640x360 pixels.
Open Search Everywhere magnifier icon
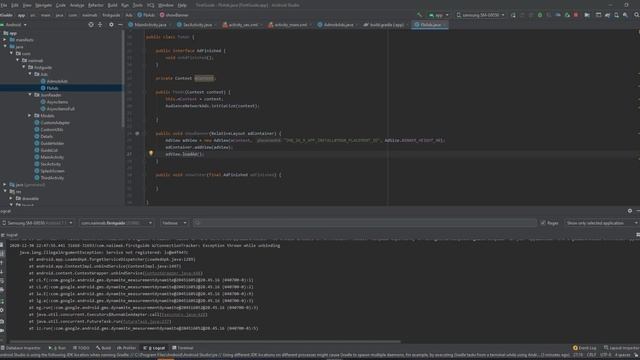(x=636, y=15)
